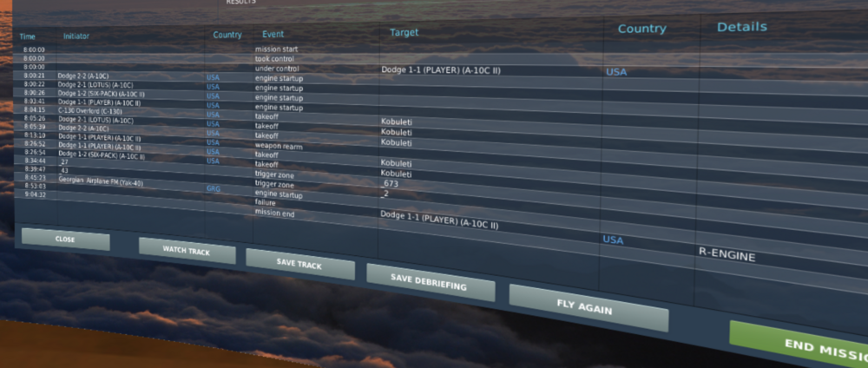Click the SAVE DEBRIEFING button
Image resolution: width=868 pixels, height=368 pixels.
tap(430, 282)
